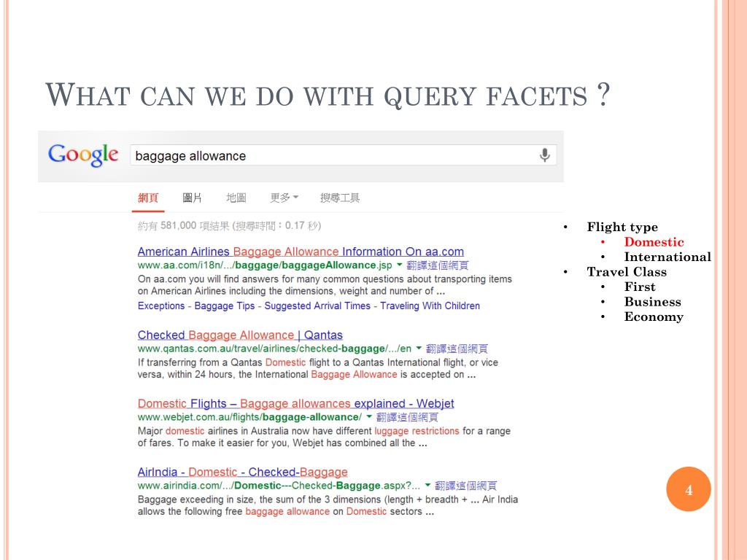Expand dropdown arrow next to webjet.com.au URL
Viewport: 747px width, 560px height.
[x=369, y=416]
